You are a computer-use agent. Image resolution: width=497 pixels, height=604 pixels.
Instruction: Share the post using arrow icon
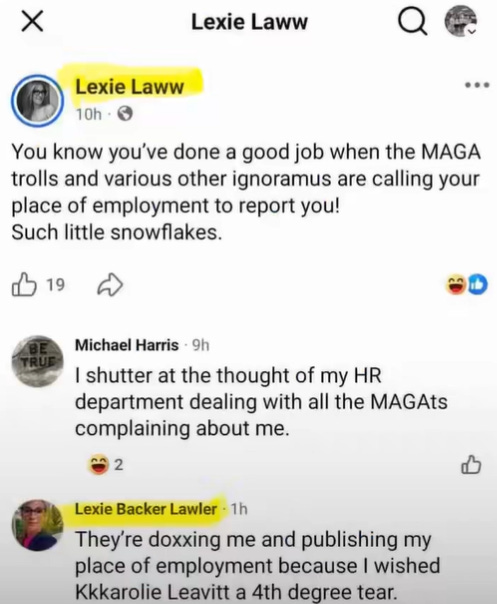(x=111, y=285)
